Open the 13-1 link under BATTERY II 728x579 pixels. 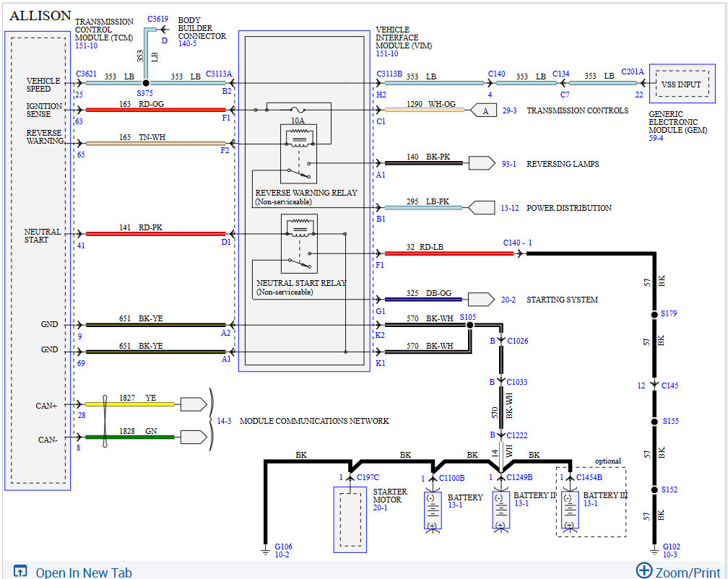521,503
